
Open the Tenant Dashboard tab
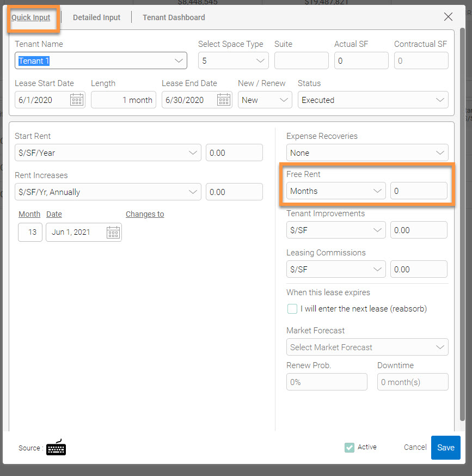pyautogui.click(x=174, y=17)
